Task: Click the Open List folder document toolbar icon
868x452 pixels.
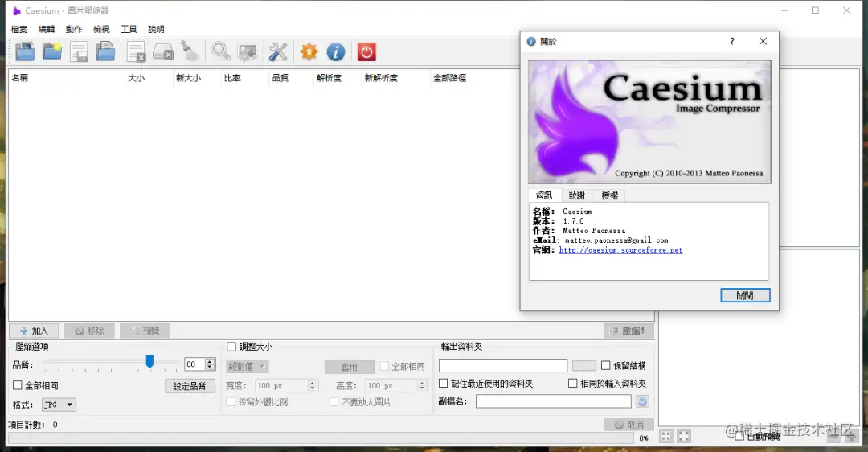Action: pyautogui.click(x=105, y=51)
